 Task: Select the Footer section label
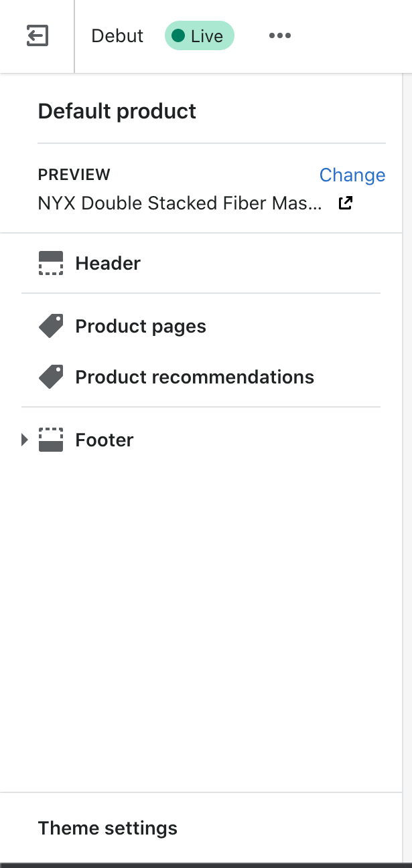[105, 440]
